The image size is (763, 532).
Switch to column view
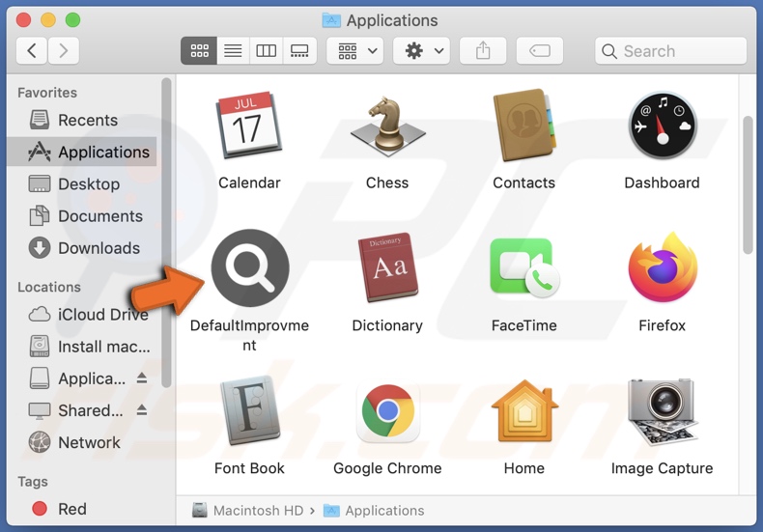pos(267,50)
